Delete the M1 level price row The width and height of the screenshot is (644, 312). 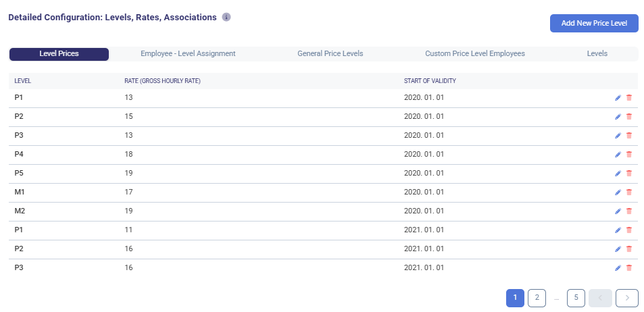click(629, 192)
